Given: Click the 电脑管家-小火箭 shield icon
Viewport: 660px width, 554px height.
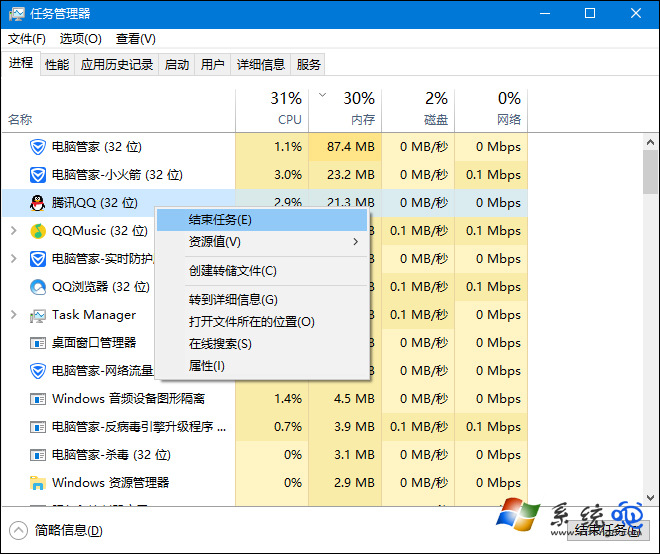Looking at the screenshot, I should pyautogui.click(x=38, y=175).
